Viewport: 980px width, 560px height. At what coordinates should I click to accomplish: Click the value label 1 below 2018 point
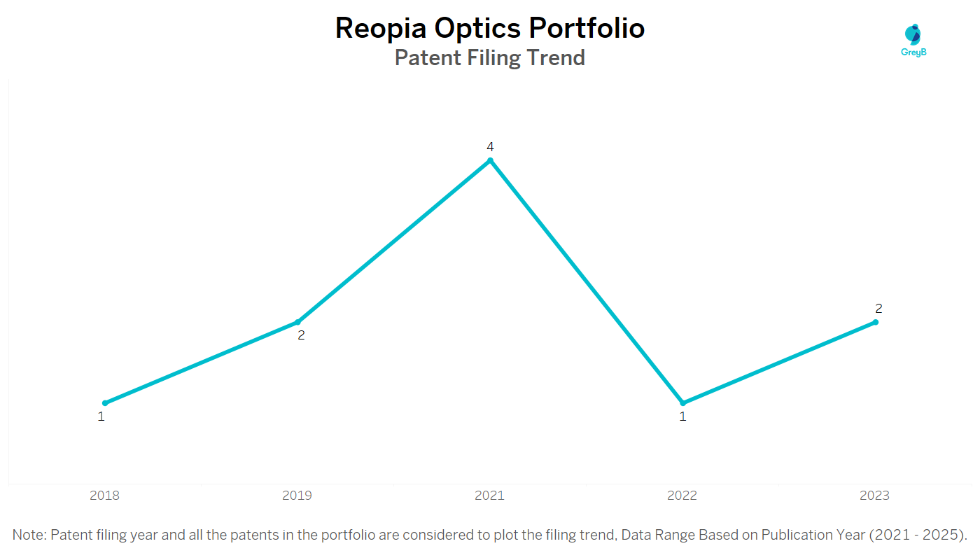pyautogui.click(x=101, y=416)
